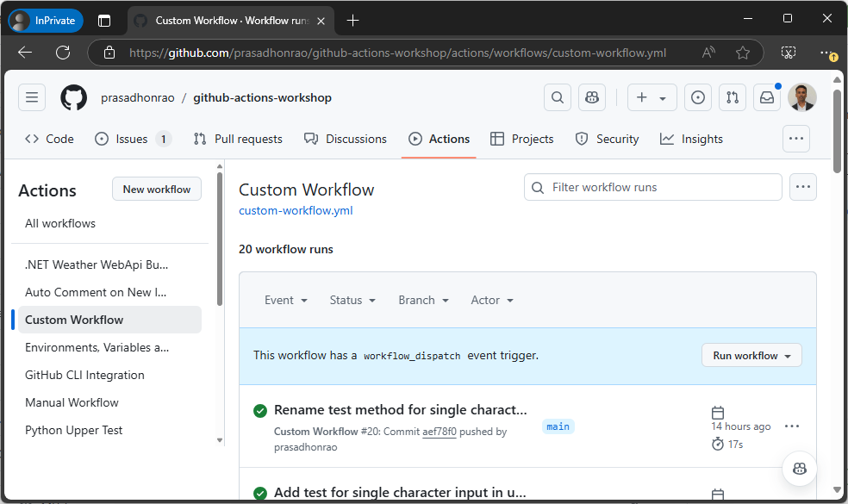Viewport: 848px width, 504px height.
Task: Click browser screenshot capture icon
Action: point(789,53)
